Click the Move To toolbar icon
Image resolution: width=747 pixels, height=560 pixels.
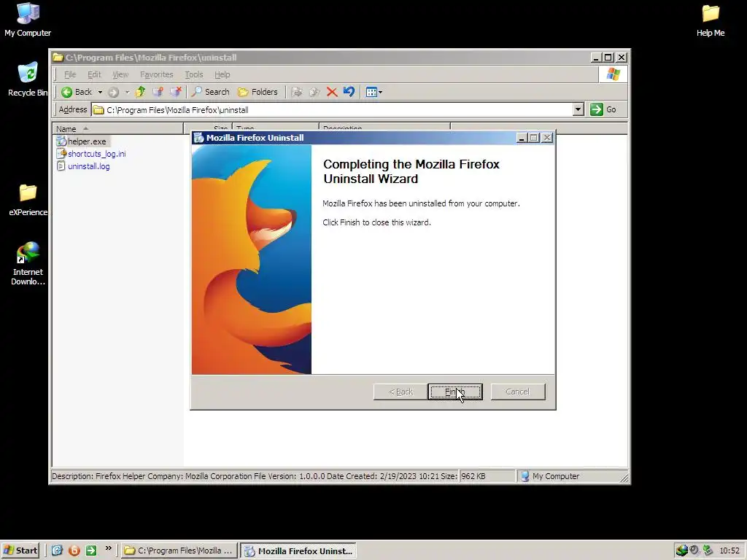pyautogui.click(x=297, y=92)
